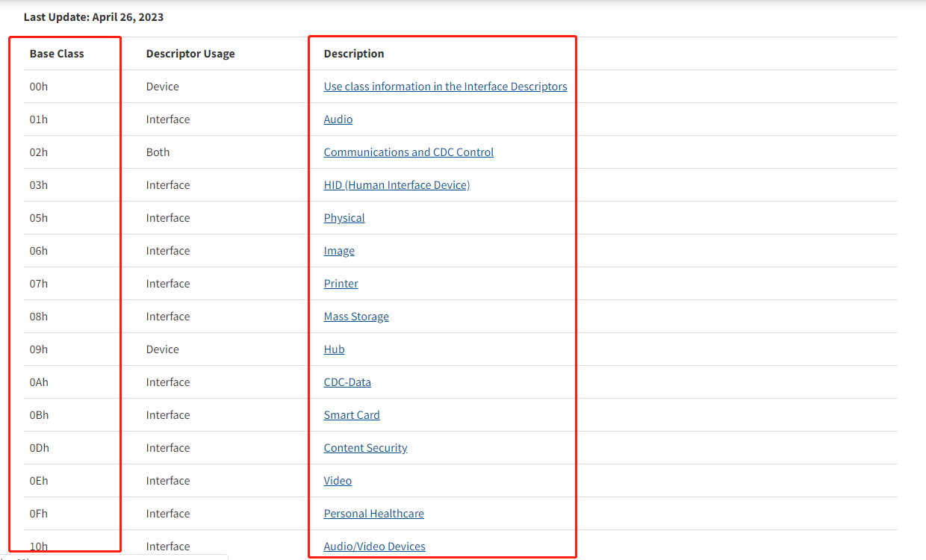Viewport: 926px width, 560px height.
Task: Open the Personal Healthcare link
Action: [373, 514]
